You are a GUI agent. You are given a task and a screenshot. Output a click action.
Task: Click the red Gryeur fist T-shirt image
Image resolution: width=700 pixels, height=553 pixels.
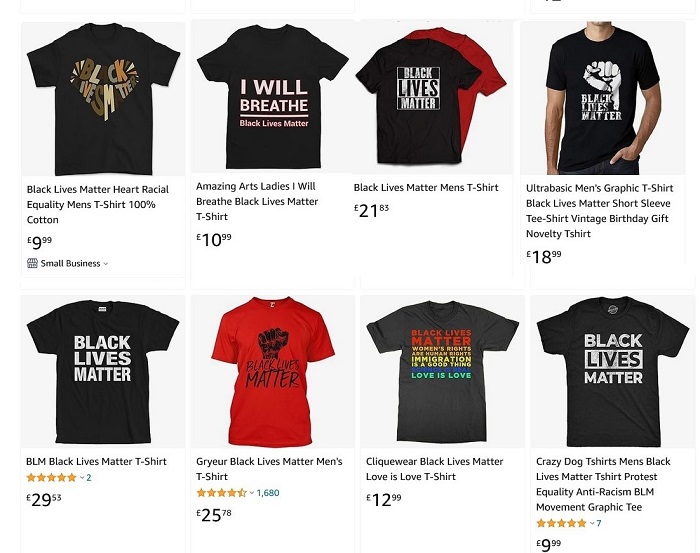(272, 370)
